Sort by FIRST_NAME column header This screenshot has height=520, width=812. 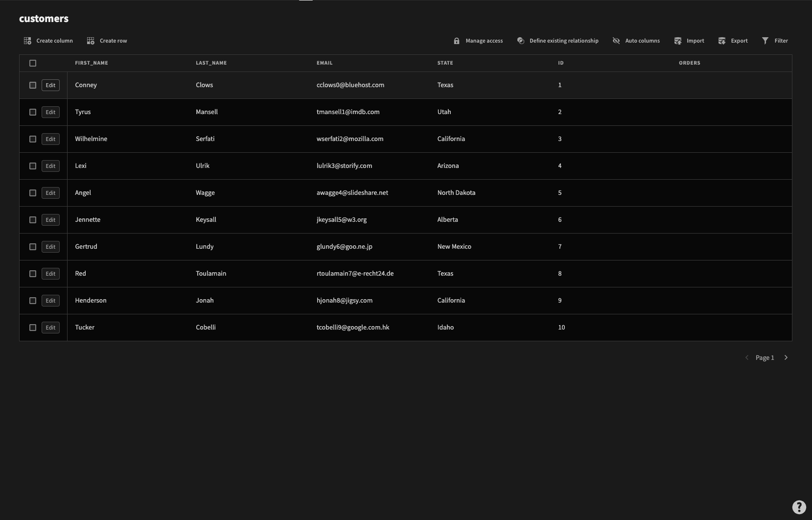tap(92, 63)
